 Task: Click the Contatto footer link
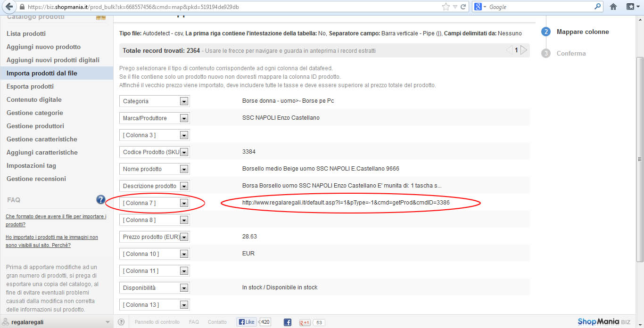pos(217,322)
